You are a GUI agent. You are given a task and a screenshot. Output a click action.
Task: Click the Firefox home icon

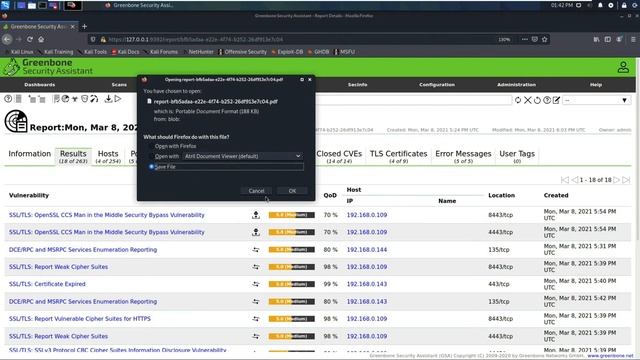tap(41, 39)
